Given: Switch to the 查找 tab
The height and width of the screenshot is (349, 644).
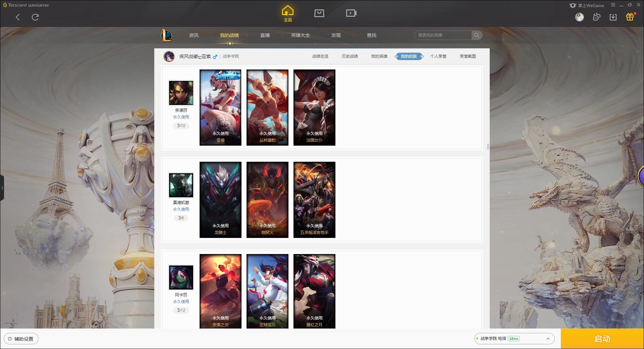Looking at the screenshot, I should tap(372, 35).
